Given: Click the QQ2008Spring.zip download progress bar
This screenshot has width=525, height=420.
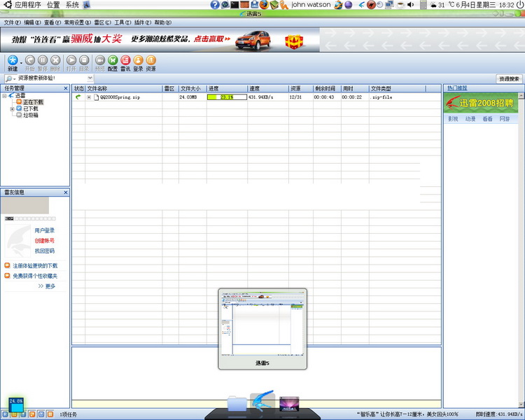Looking at the screenshot, I should click(227, 97).
